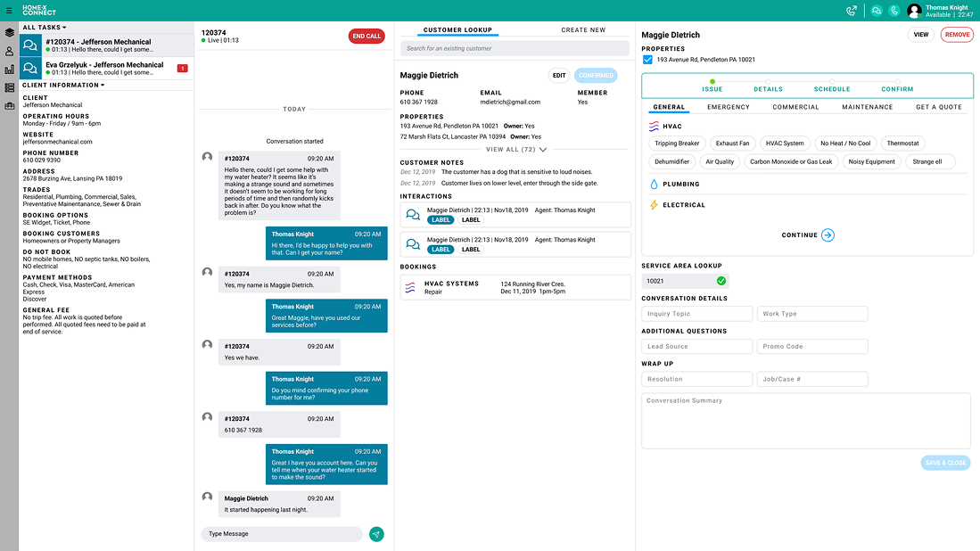Click the Conversation Summary text area
Image resolution: width=980 pixels, height=551 pixels.
pyautogui.click(x=805, y=420)
